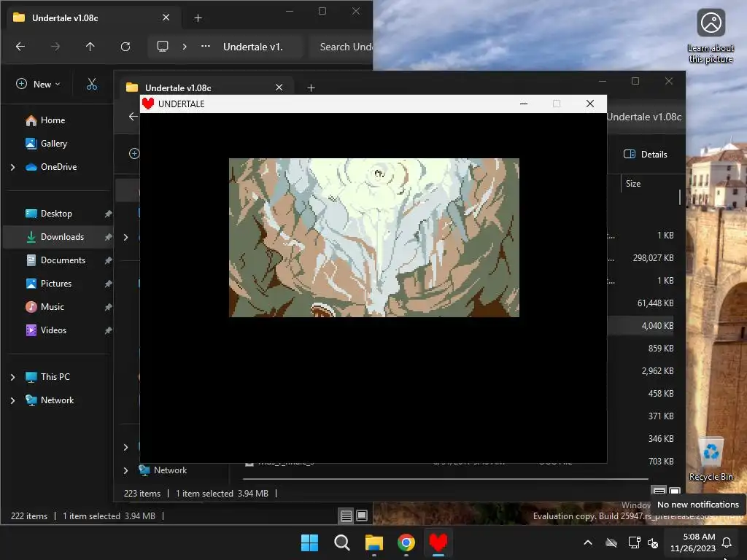Open Music quick access folder
Image resolution: width=747 pixels, height=560 pixels.
click(x=52, y=307)
